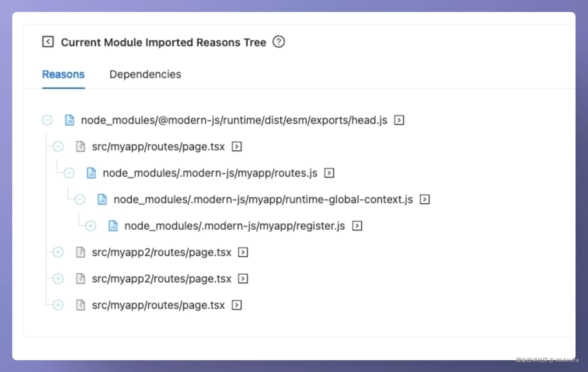Image resolution: width=588 pixels, height=372 pixels.
Task: Expand the last src/myapp/routes/page.tsx node
Action: (58, 305)
